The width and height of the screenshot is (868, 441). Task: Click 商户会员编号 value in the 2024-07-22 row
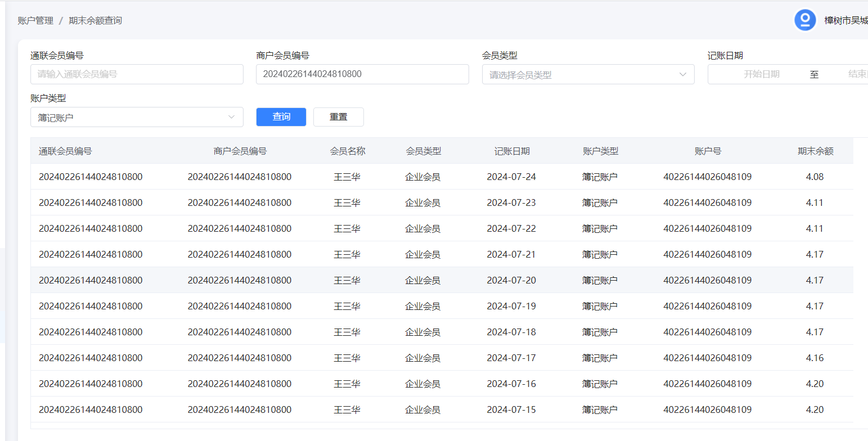click(240, 228)
